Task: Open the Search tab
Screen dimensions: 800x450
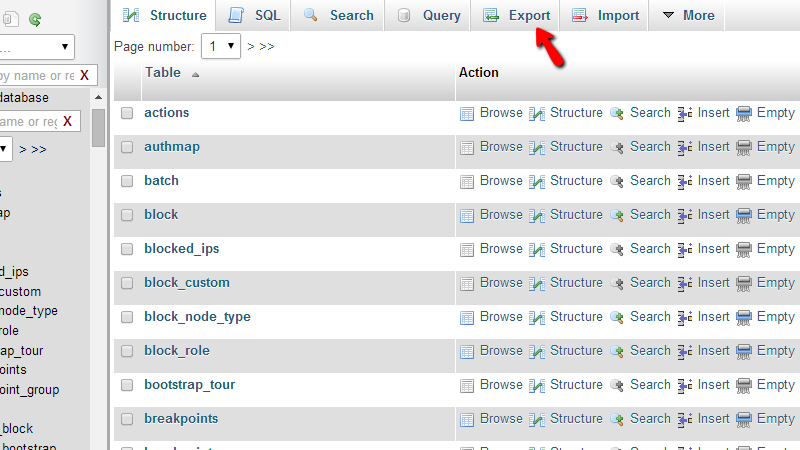Action: click(x=338, y=15)
